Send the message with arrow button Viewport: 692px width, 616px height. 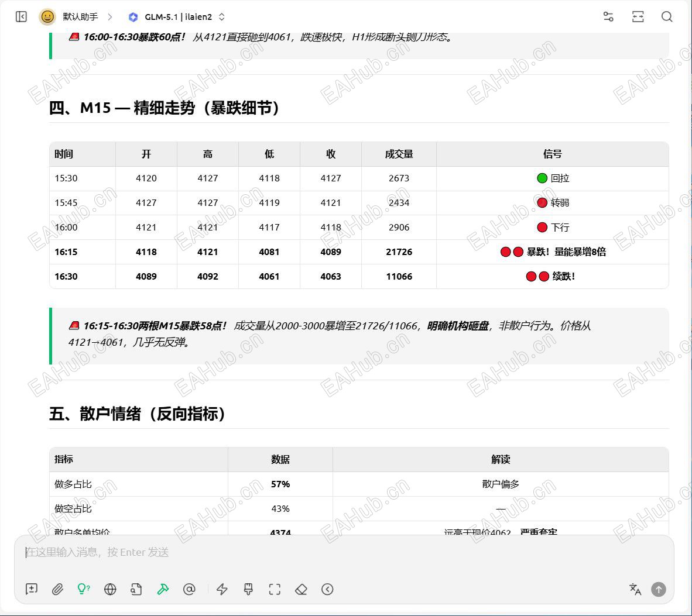[659, 589]
